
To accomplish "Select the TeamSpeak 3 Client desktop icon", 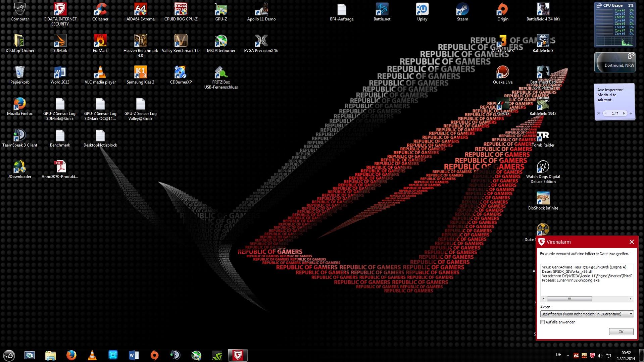I will pyautogui.click(x=20, y=138).
